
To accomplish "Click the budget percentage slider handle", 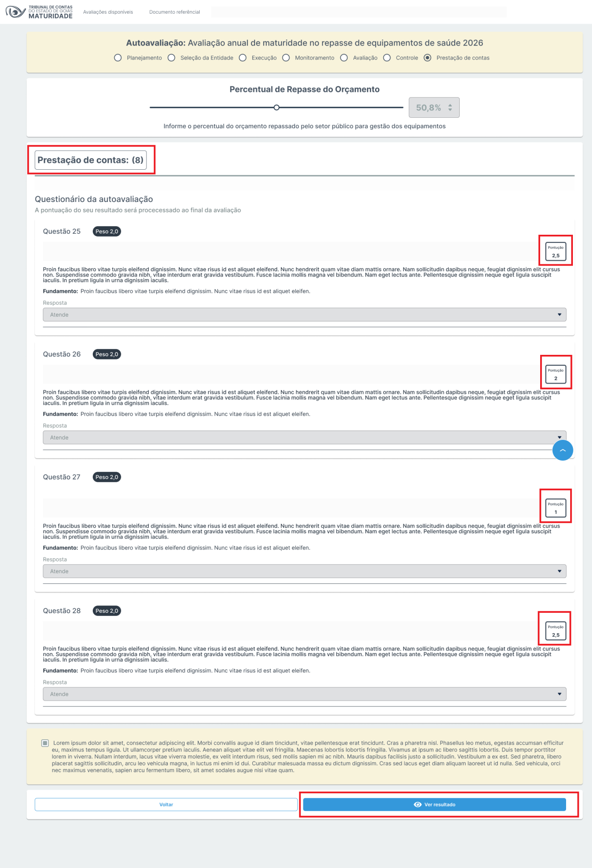I will [276, 107].
